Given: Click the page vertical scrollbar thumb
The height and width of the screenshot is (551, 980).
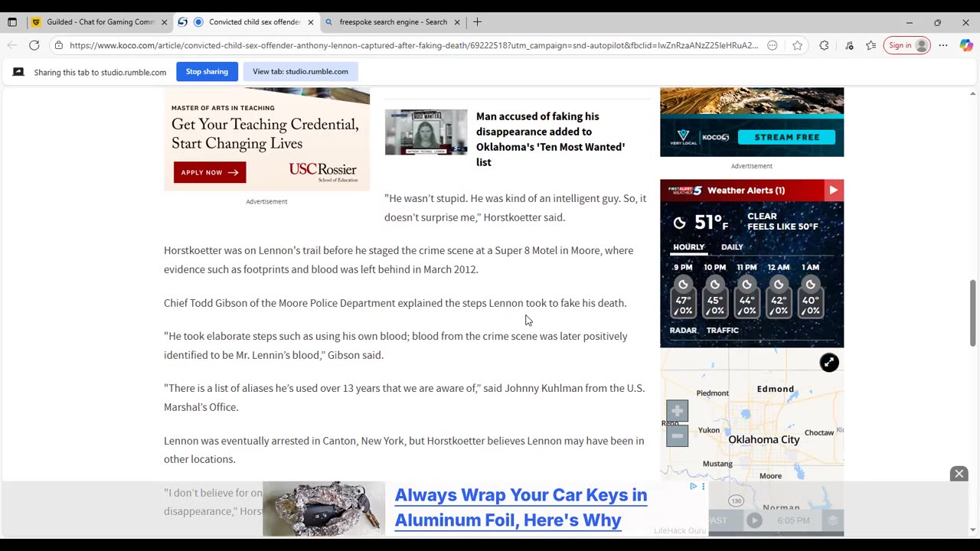Looking at the screenshot, I should (973, 313).
